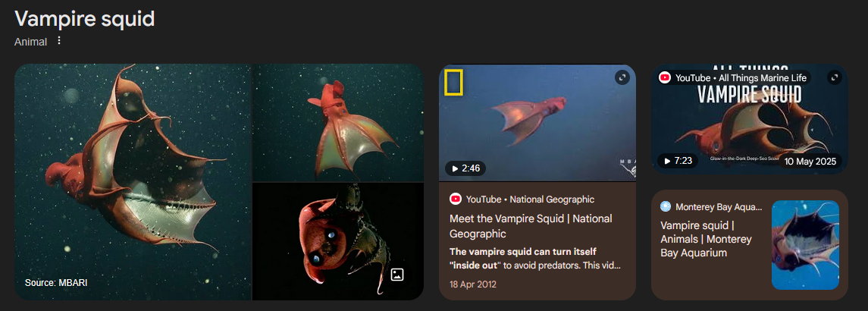Open the three-dot menu beside Animal
The height and width of the screenshot is (311, 868).
tap(59, 41)
